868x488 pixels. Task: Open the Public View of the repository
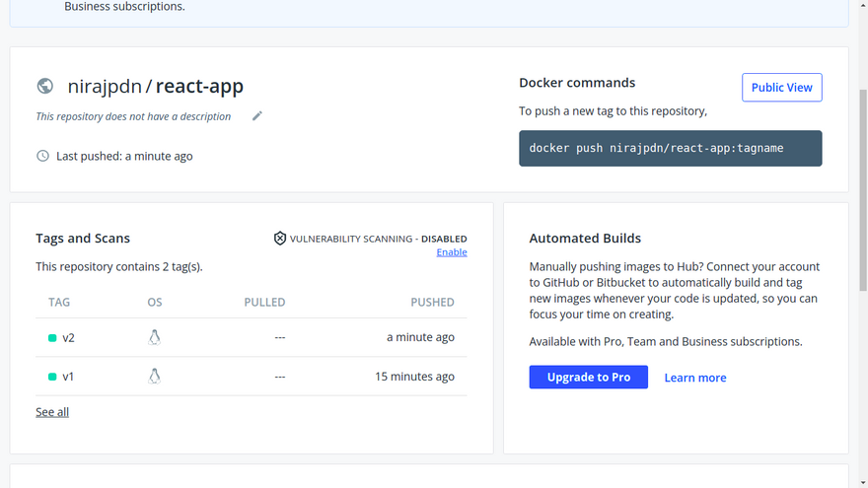[781, 88]
